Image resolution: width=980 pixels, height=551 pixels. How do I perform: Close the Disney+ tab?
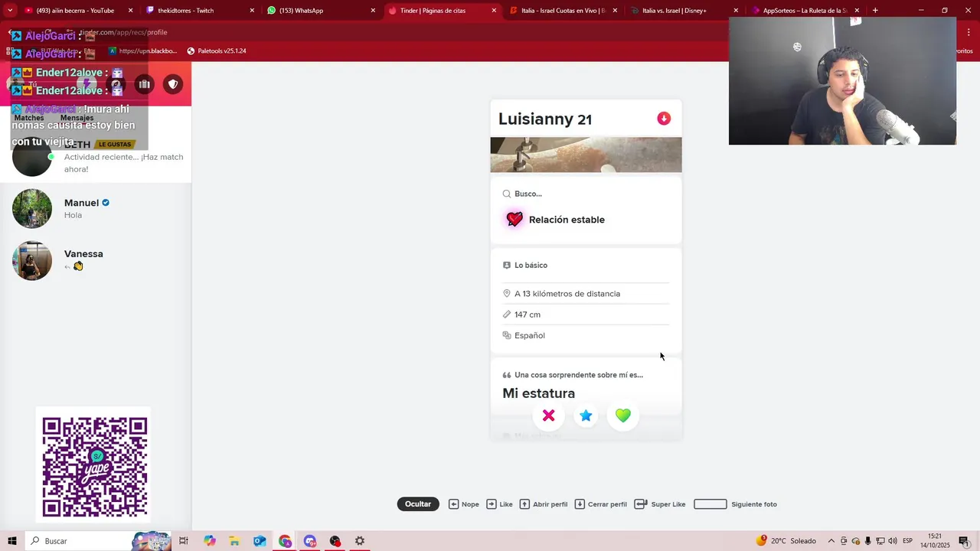736,11
